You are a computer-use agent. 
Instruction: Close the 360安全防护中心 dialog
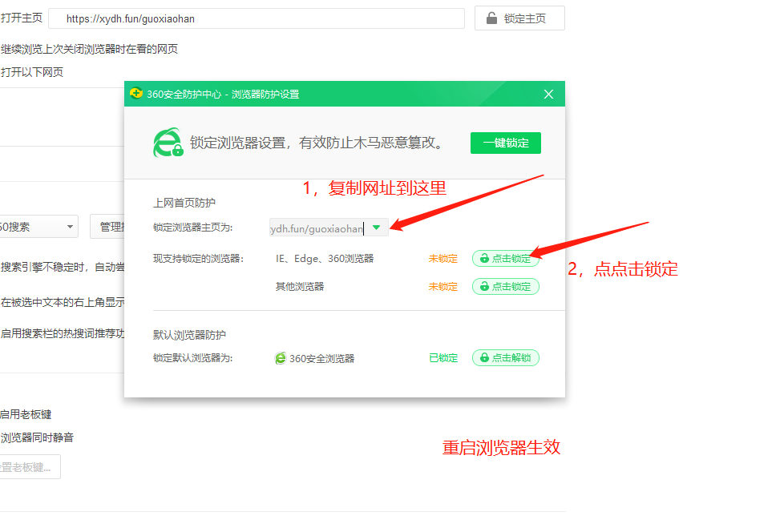pyautogui.click(x=548, y=95)
